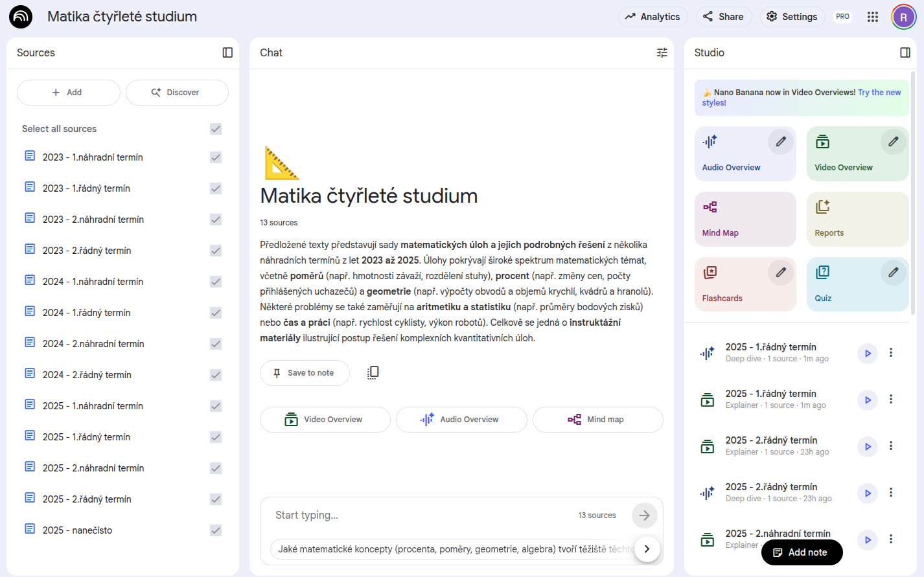Open options menu for 2025 - 2.řádný termín Explainer
Viewport: 924px width, 577px height.
[891, 446]
